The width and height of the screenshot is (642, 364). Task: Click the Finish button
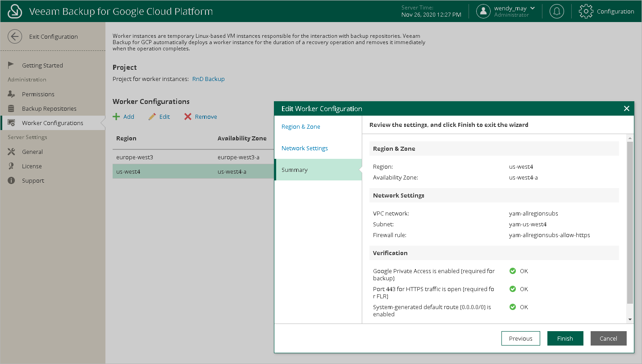(565, 338)
